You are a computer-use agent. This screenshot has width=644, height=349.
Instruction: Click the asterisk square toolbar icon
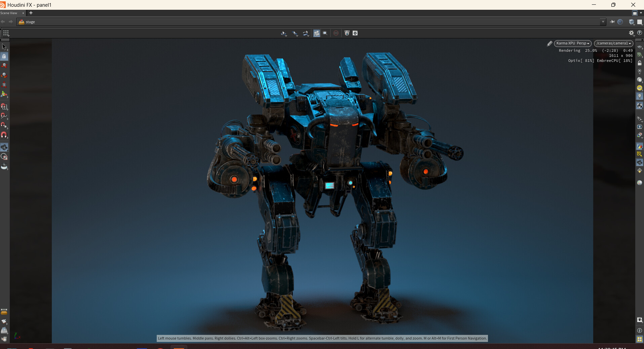click(355, 33)
